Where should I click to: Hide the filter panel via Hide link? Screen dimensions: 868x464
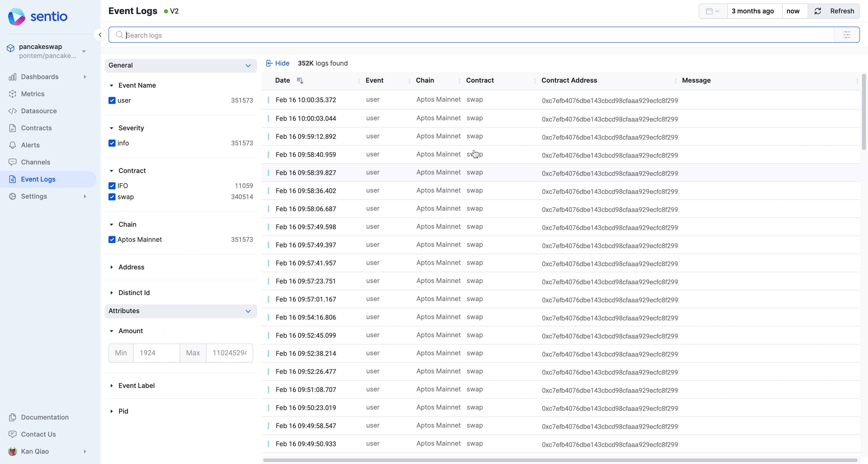(278, 63)
